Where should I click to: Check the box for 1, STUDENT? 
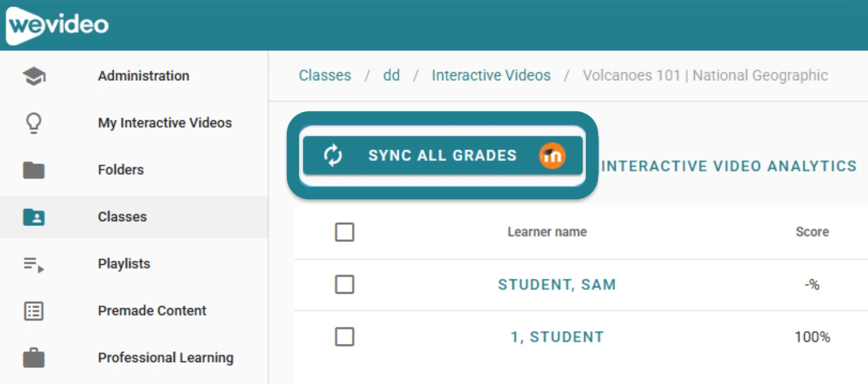[x=345, y=337]
